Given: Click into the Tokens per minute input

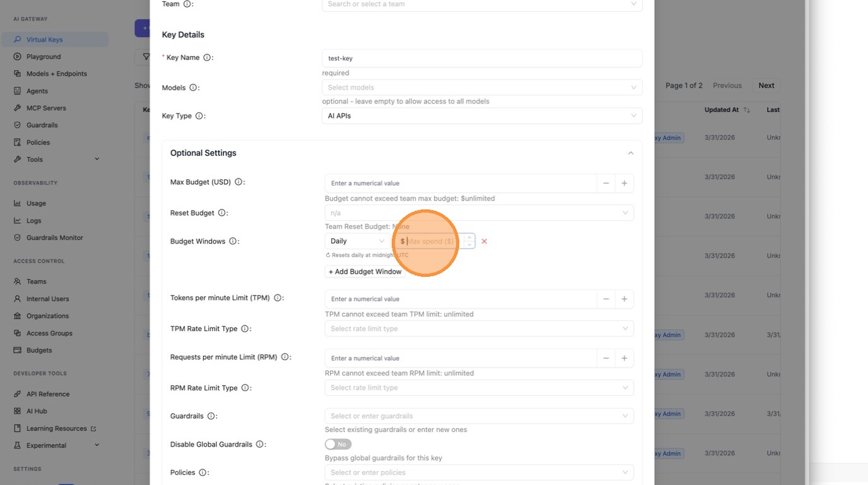Looking at the screenshot, I should (x=460, y=299).
